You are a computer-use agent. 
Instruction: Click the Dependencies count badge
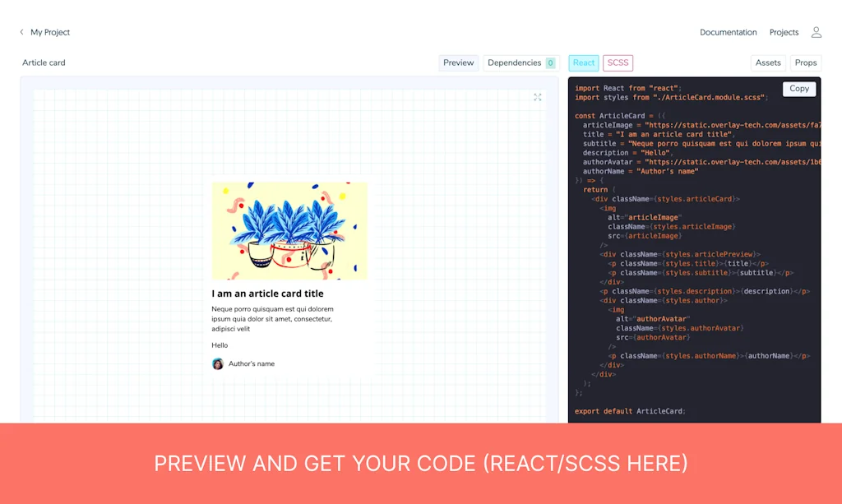click(550, 63)
